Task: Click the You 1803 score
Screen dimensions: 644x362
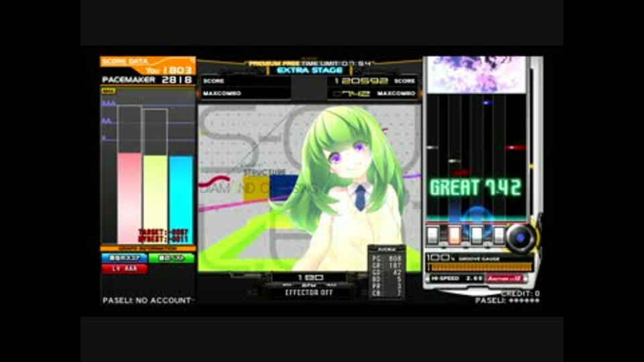Action: (168, 70)
